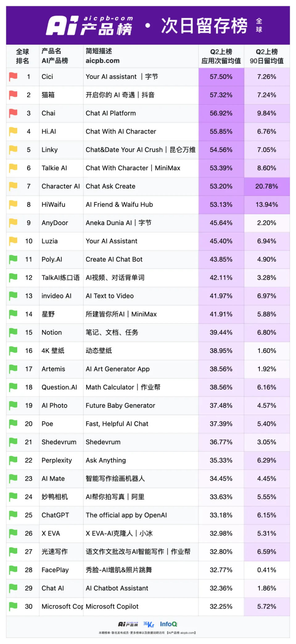
Task: Click the 次日留存榜 title text
Action: [204, 26]
